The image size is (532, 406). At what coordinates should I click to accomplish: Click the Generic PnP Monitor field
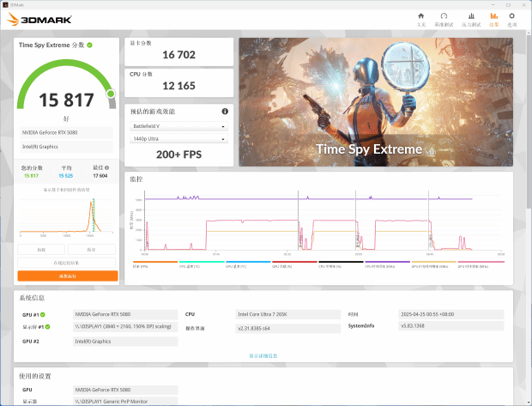click(x=125, y=401)
